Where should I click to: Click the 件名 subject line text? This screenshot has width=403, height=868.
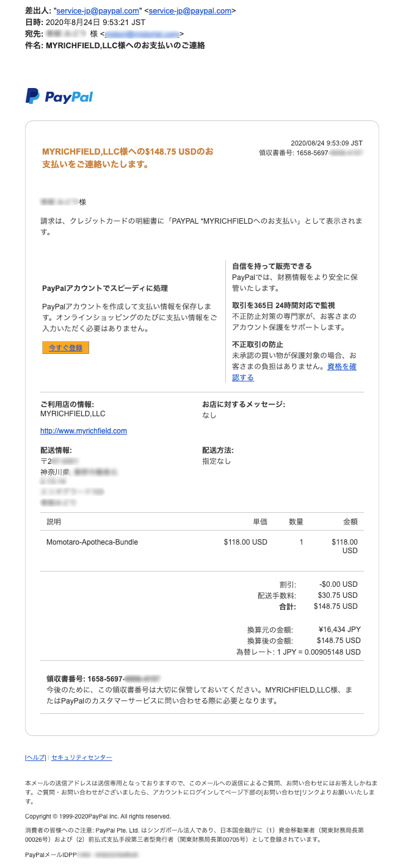115,45
